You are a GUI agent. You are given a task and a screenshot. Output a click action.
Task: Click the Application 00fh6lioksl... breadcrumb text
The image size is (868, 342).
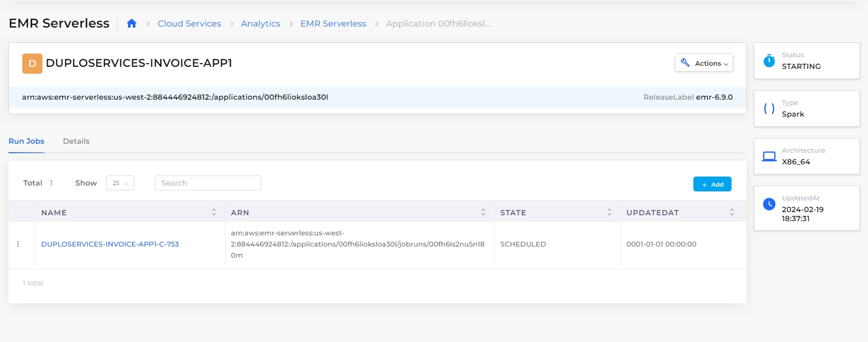click(x=439, y=23)
